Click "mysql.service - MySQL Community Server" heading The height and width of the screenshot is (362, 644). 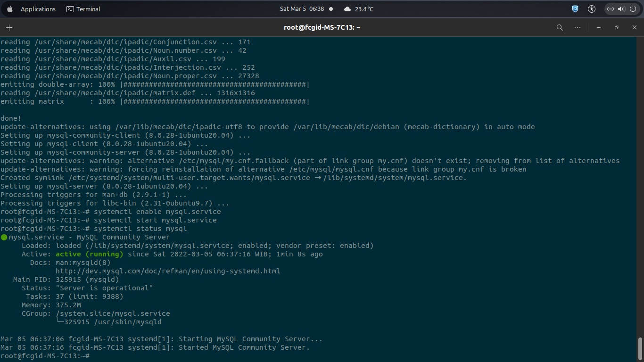point(89,237)
